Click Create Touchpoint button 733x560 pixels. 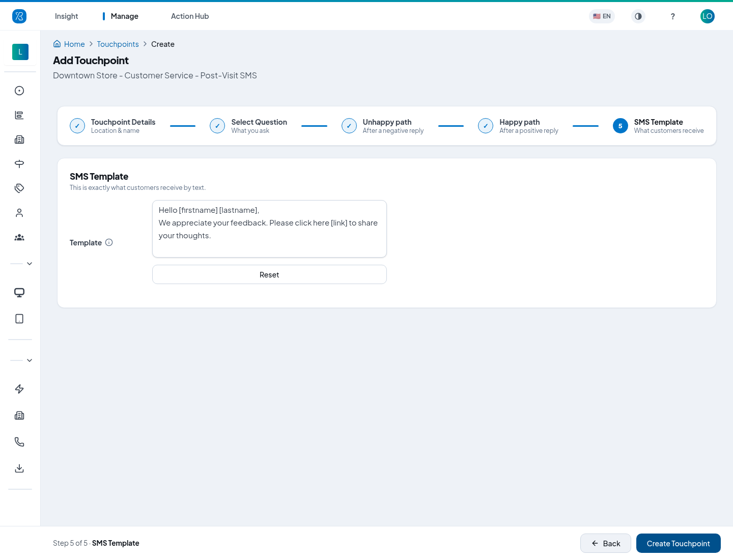679,543
